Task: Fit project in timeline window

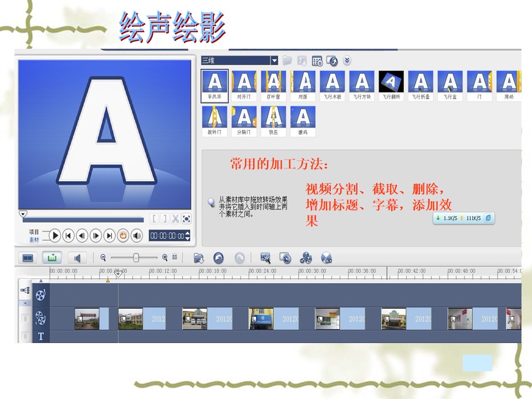Action: coord(175,257)
